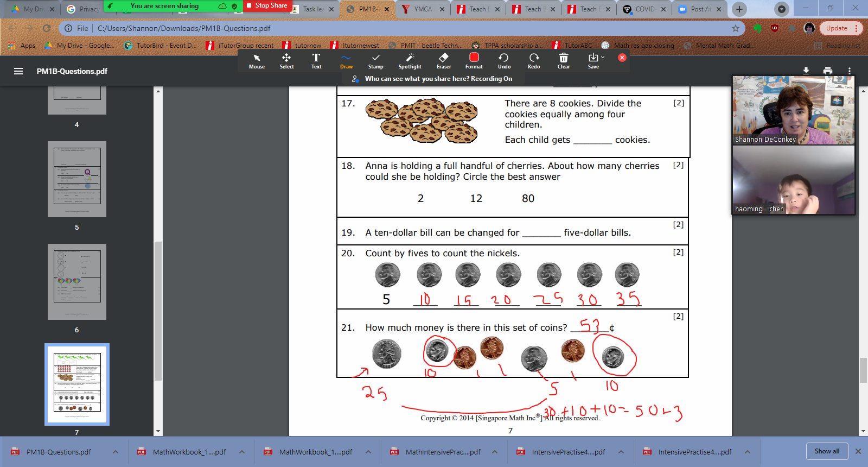Image resolution: width=868 pixels, height=467 pixels.
Task: Open page 6 thumbnail
Action: pyautogui.click(x=77, y=282)
